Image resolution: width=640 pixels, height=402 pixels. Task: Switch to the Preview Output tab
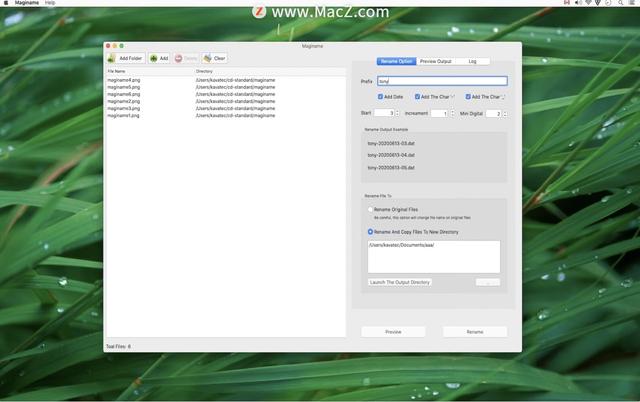point(436,61)
